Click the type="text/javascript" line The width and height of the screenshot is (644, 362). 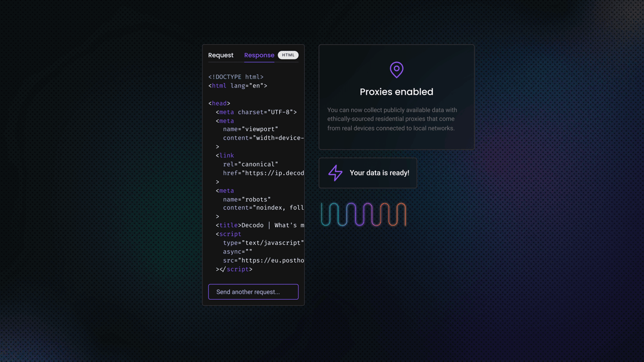tap(263, 243)
